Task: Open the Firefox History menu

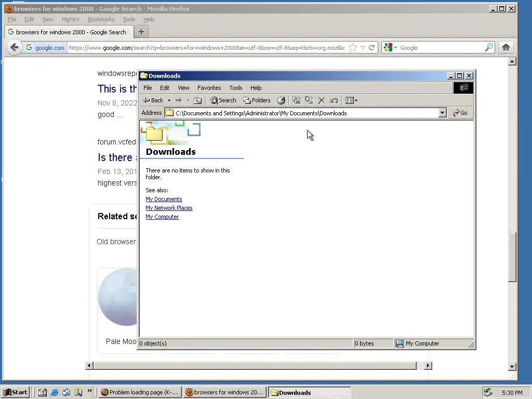Action: coord(71,19)
